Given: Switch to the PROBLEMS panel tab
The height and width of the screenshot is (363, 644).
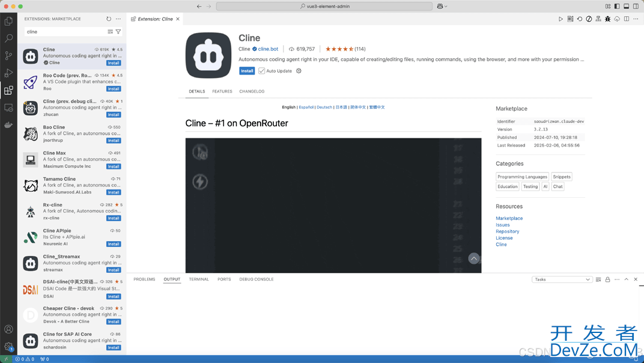Looking at the screenshot, I should (144, 279).
